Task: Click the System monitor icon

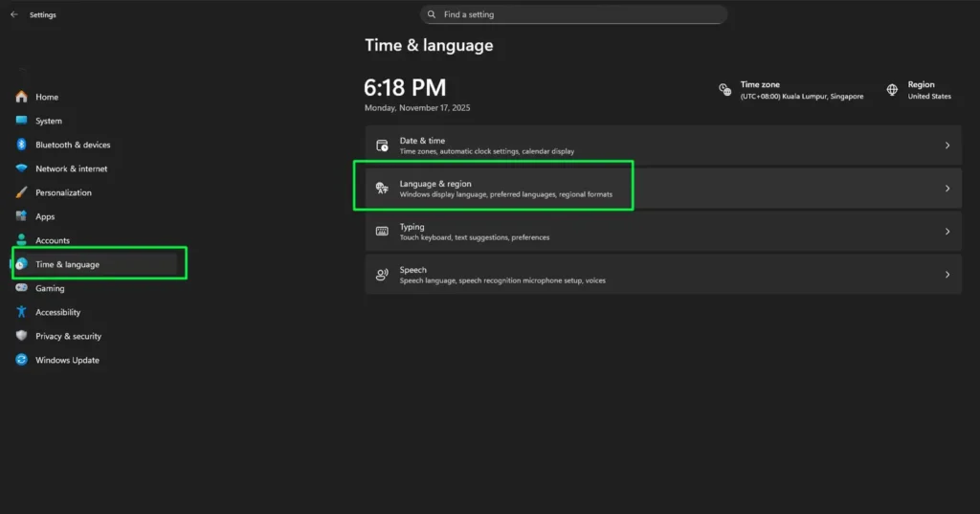Action: 21,121
